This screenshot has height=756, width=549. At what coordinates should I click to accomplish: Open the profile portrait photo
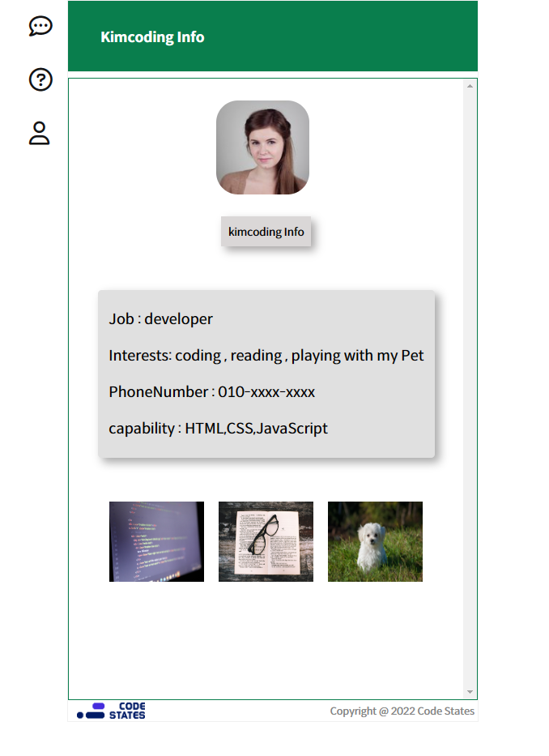point(262,147)
